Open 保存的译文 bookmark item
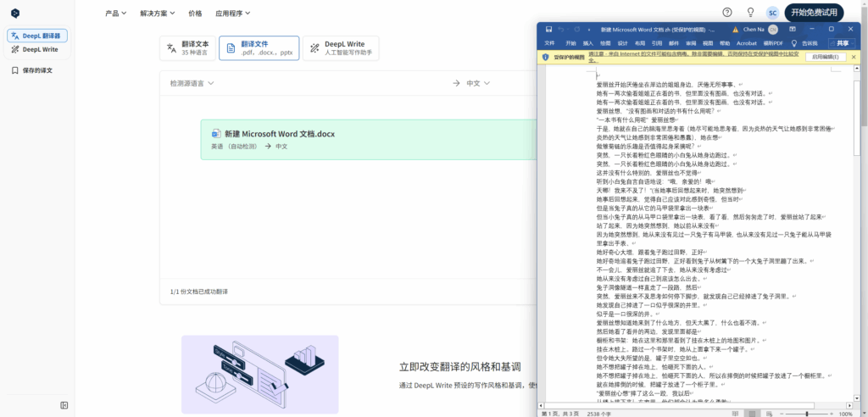Viewport: 868px width, 417px height. [x=33, y=70]
